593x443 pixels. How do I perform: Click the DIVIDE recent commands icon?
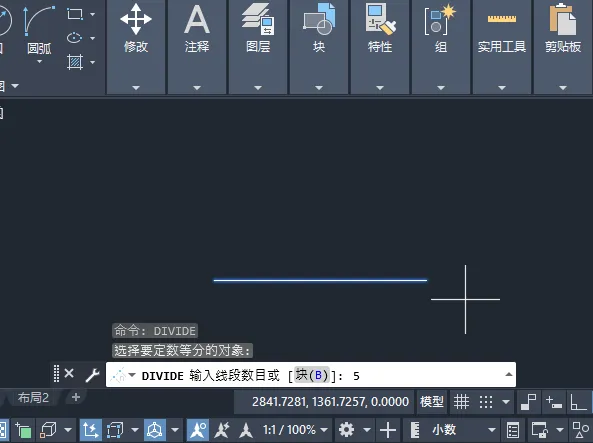click(118, 375)
